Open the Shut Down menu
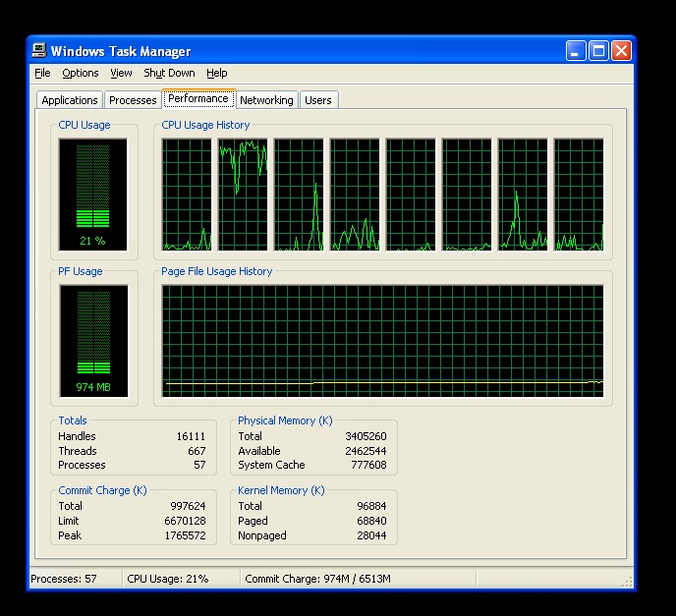The image size is (676, 616). (169, 73)
